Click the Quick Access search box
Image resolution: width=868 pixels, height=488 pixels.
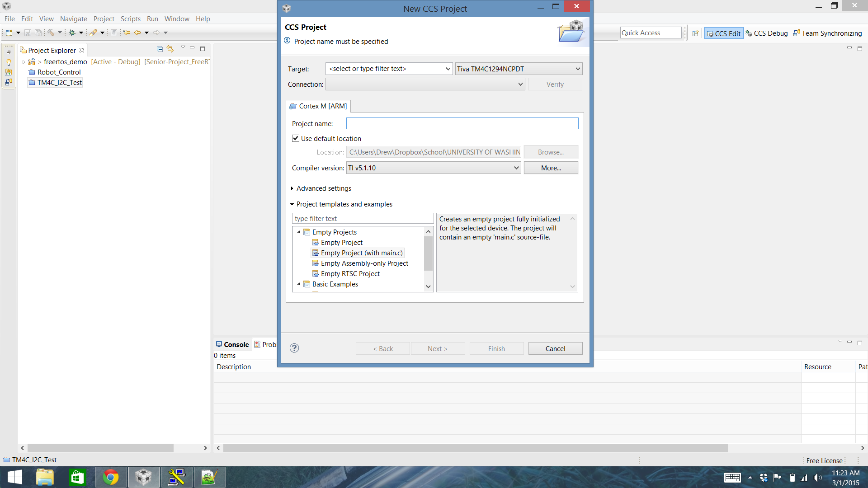point(651,33)
